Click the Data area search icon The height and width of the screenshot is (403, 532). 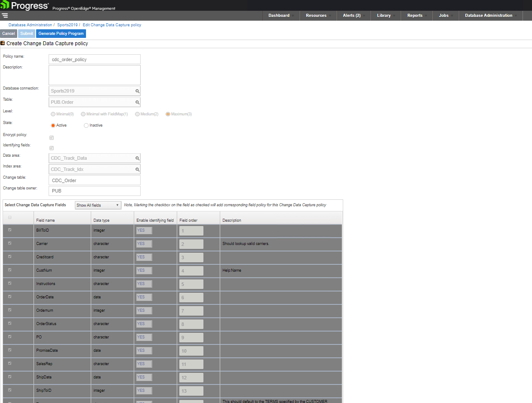138,158
